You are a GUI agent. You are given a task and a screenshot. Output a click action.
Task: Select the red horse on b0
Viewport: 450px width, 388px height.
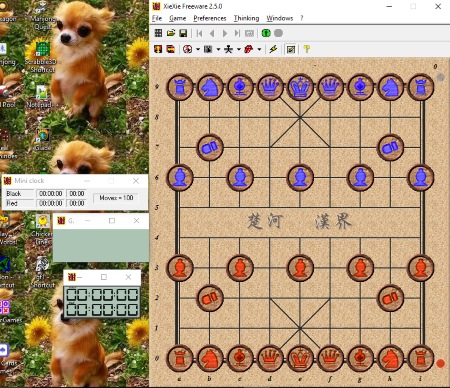(x=210, y=358)
